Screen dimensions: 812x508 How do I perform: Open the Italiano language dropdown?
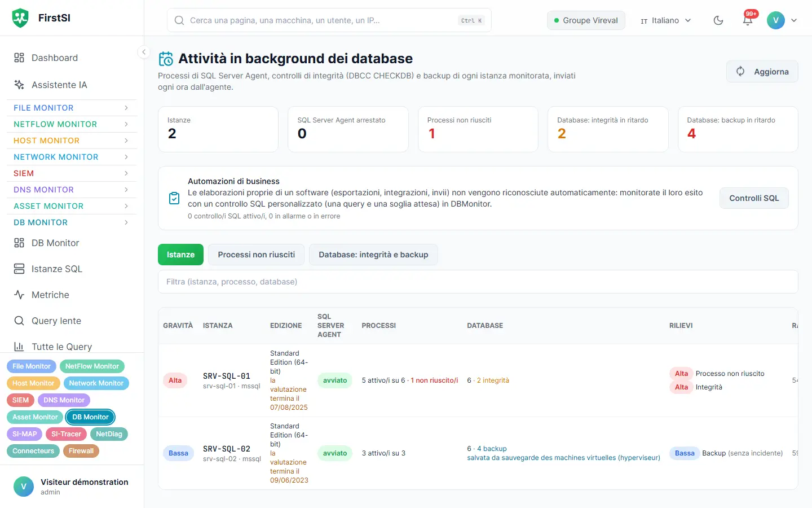tap(665, 20)
